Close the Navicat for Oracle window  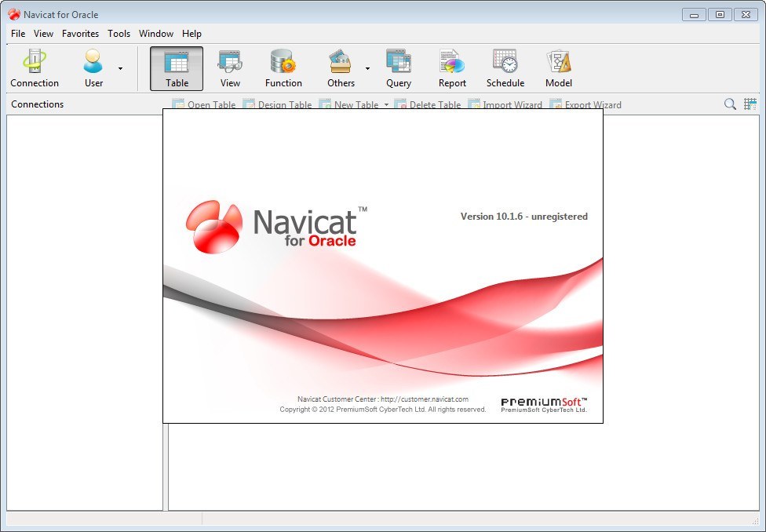(x=746, y=15)
